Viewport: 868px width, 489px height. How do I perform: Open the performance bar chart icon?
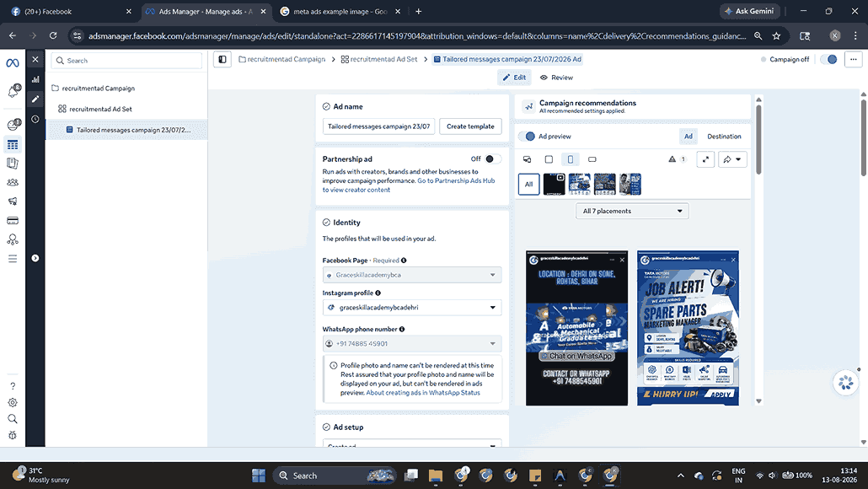click(35, 79)
